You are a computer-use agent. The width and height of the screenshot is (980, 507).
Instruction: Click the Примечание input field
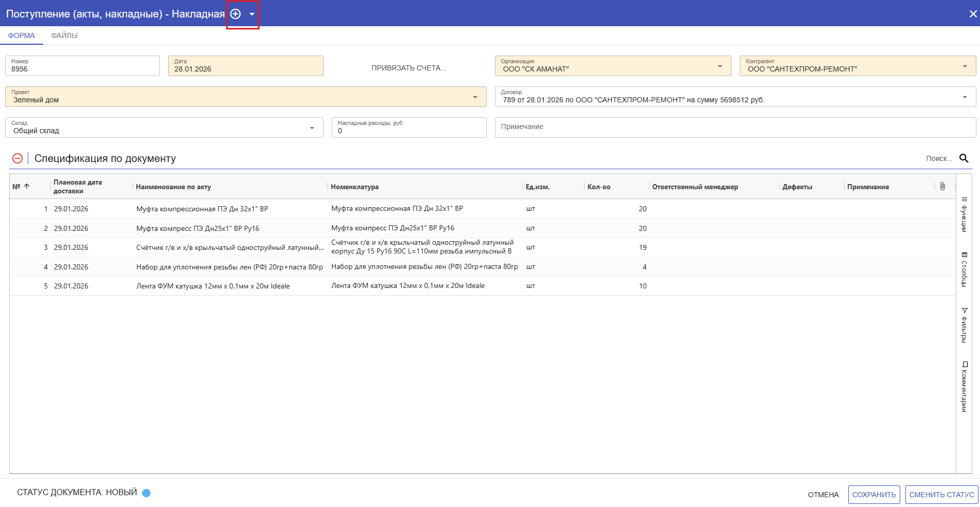pos(735,127)
